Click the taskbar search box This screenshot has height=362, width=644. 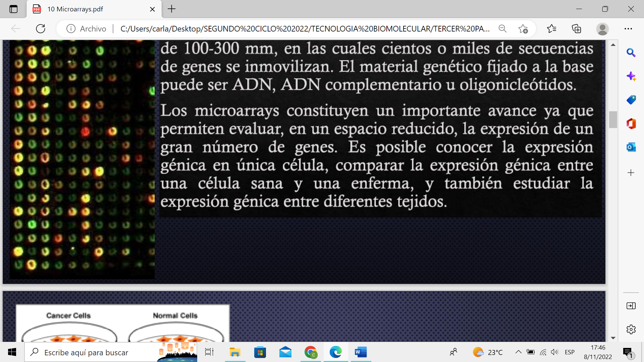coord(111,352)
